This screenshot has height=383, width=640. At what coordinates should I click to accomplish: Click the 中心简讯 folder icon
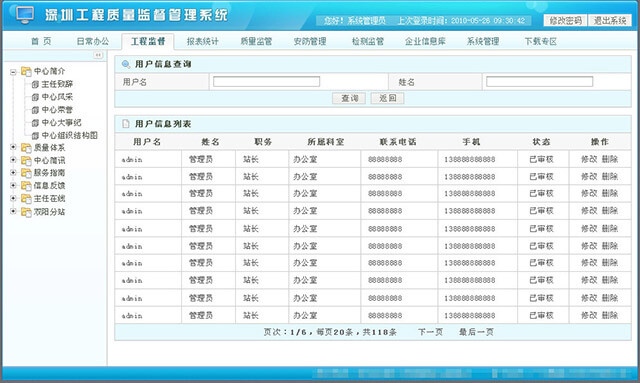tap(26, 160)
